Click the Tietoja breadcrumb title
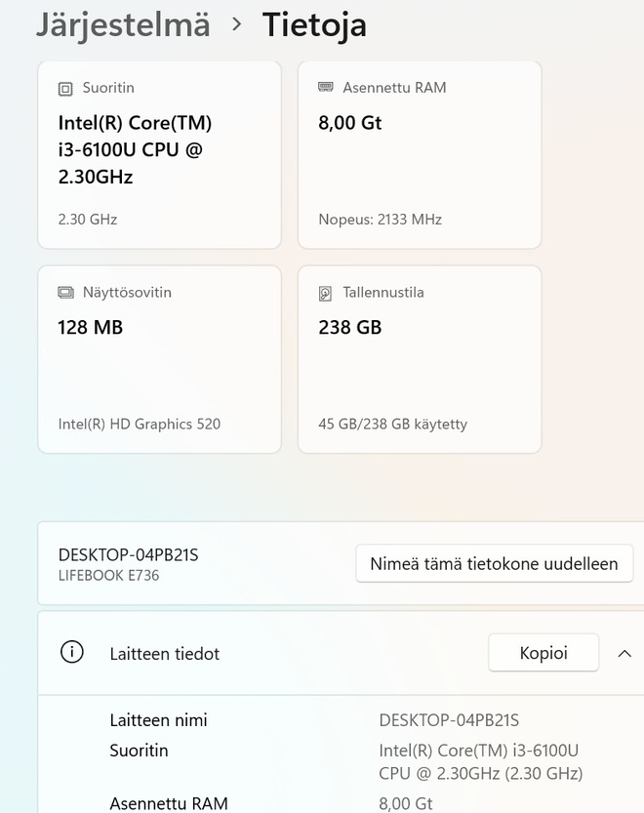This screenshot has height=813, width=644. tap(314, 25)
